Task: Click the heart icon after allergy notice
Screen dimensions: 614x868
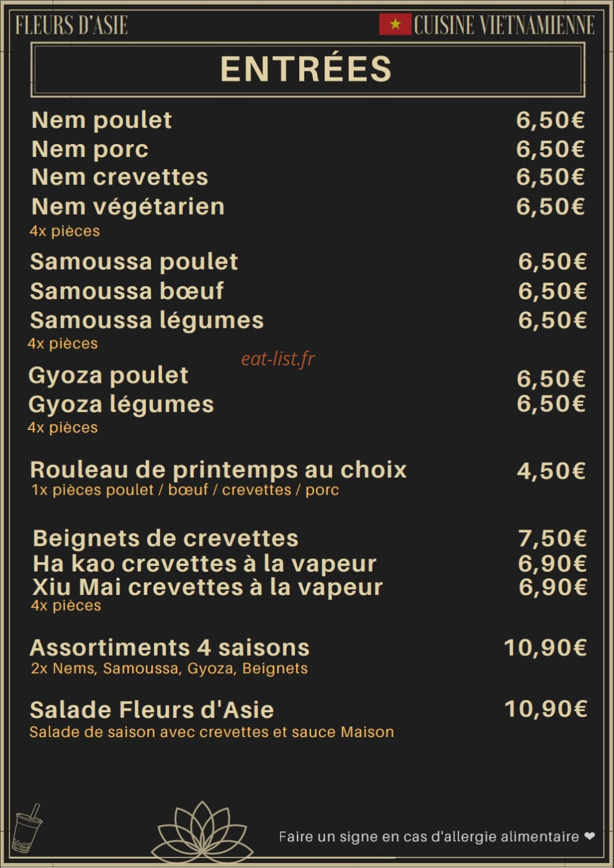Action: coord(589,836)
